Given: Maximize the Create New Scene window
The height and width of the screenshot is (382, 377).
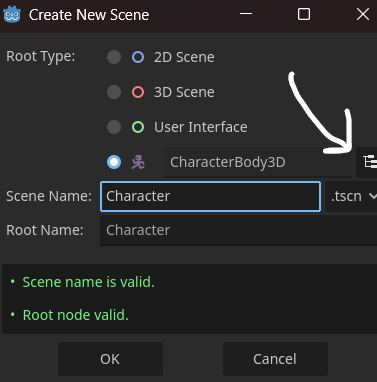Looking at the screenshot, I should point(304,14).
